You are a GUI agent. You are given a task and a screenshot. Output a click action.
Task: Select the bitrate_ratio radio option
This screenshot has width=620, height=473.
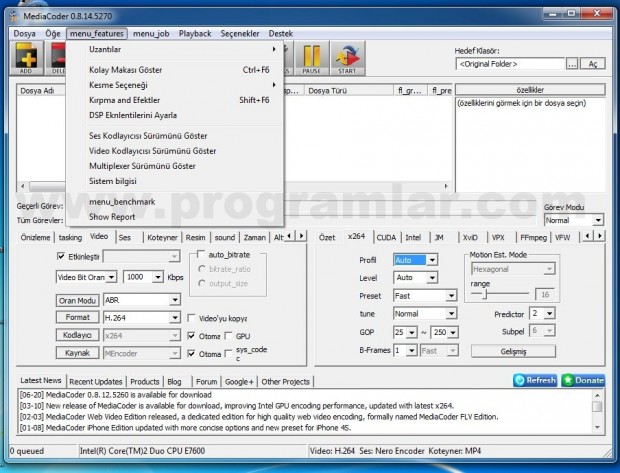[202, 269]
